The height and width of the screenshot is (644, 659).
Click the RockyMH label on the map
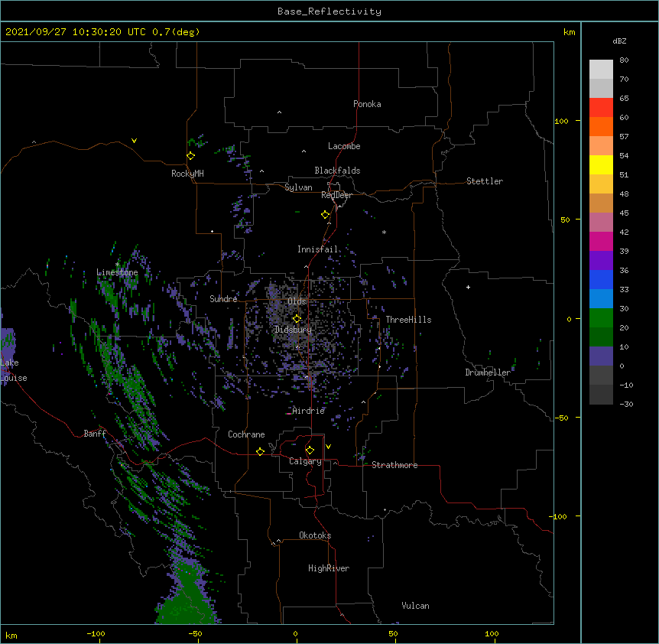187,174
